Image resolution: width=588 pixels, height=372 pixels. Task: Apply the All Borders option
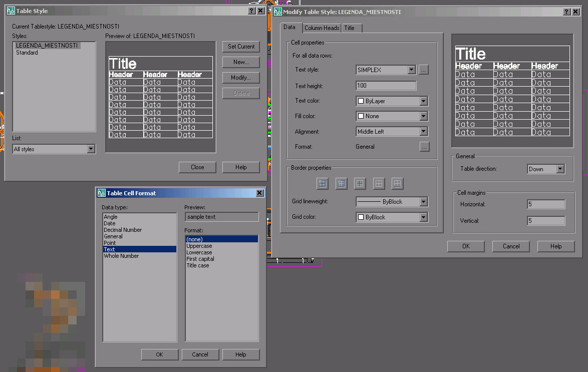(323, 184)
